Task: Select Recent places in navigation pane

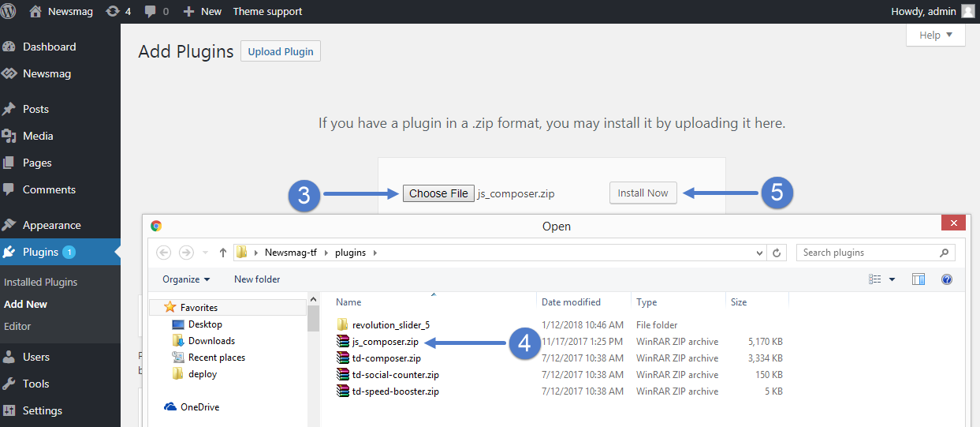Action: point(217,358)
